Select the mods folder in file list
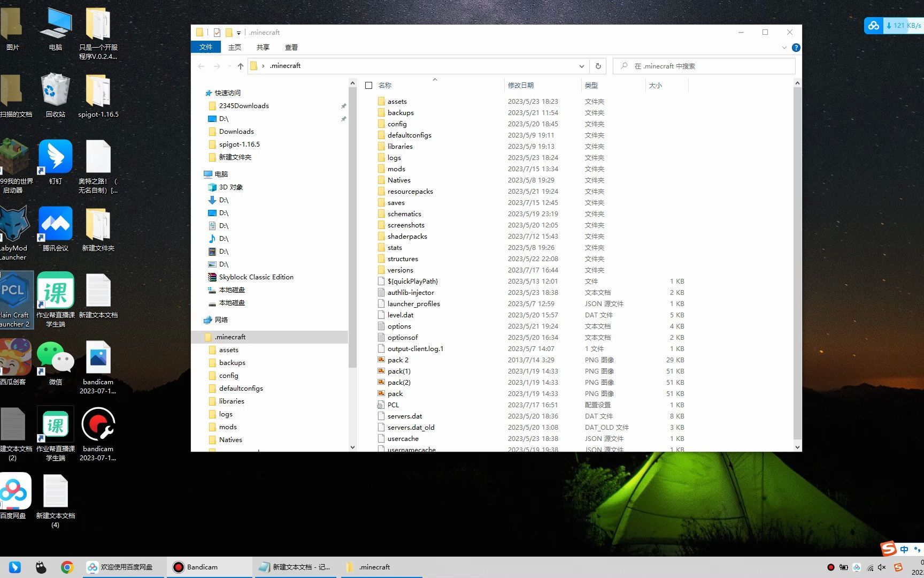This screenshot has height=578, width=924. click(x=396, y=169)
